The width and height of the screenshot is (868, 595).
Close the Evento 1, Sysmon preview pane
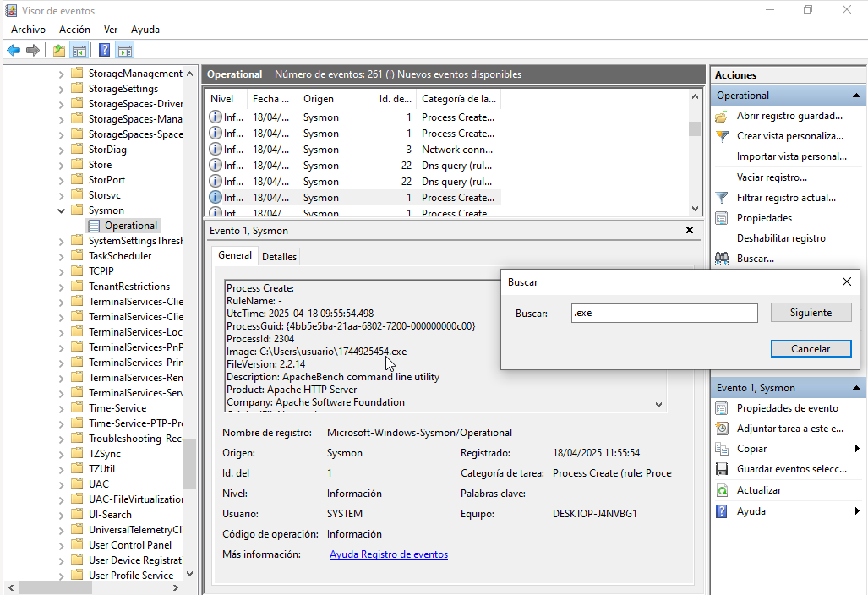689,230
